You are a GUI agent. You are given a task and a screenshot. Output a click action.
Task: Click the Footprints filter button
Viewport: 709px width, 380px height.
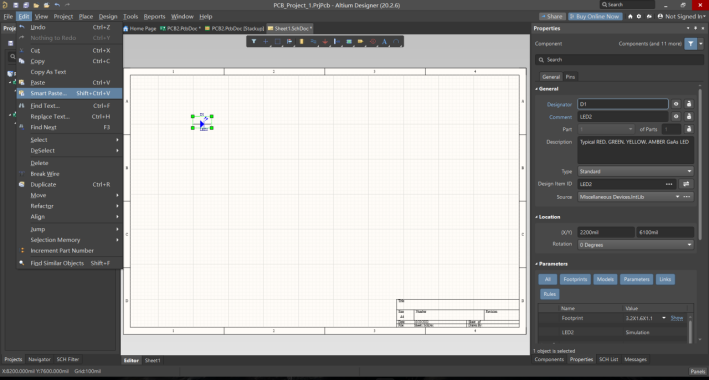575,279
